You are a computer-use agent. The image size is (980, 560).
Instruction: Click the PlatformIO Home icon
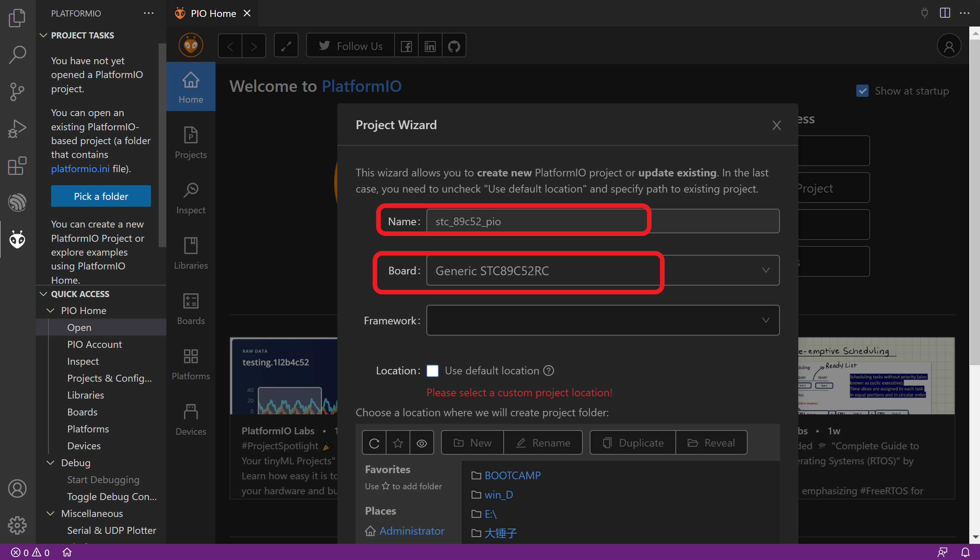66,551
